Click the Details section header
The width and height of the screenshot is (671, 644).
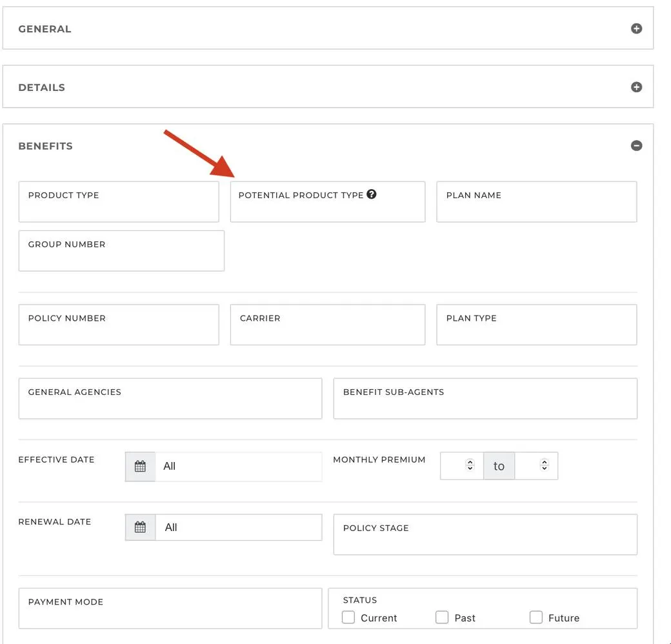click(x=328, y=87)
